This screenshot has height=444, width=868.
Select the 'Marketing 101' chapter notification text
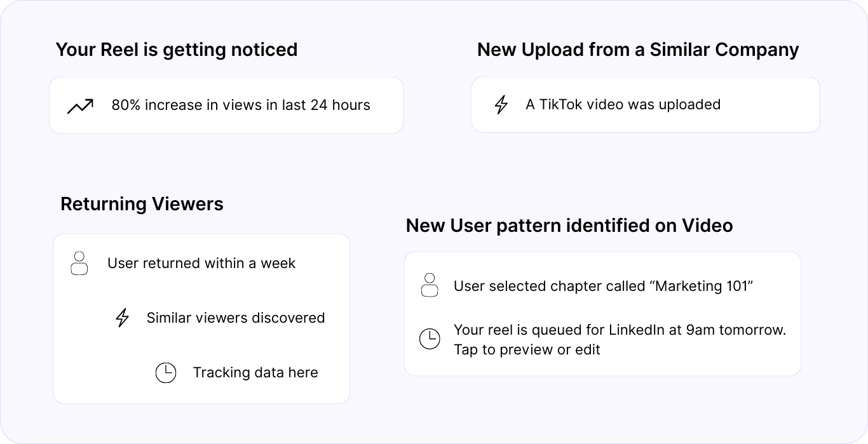(603, 286)
